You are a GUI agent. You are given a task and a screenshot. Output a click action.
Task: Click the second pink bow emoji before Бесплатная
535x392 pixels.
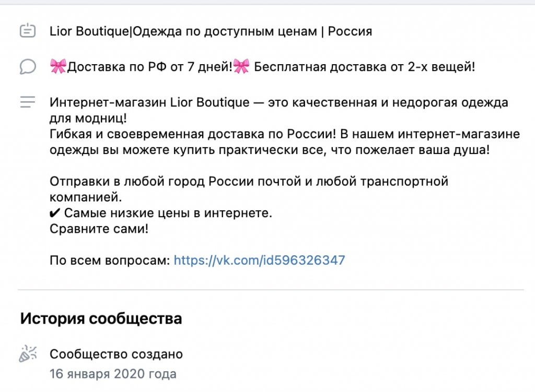pos(241,67)
